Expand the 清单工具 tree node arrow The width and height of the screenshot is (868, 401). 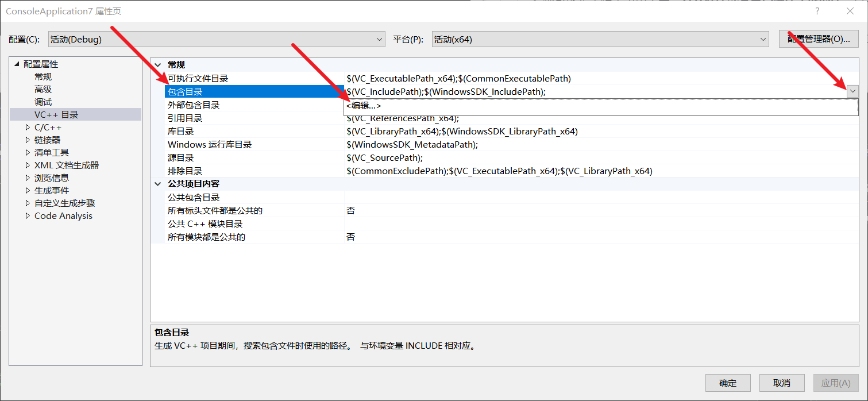[28, 152]
